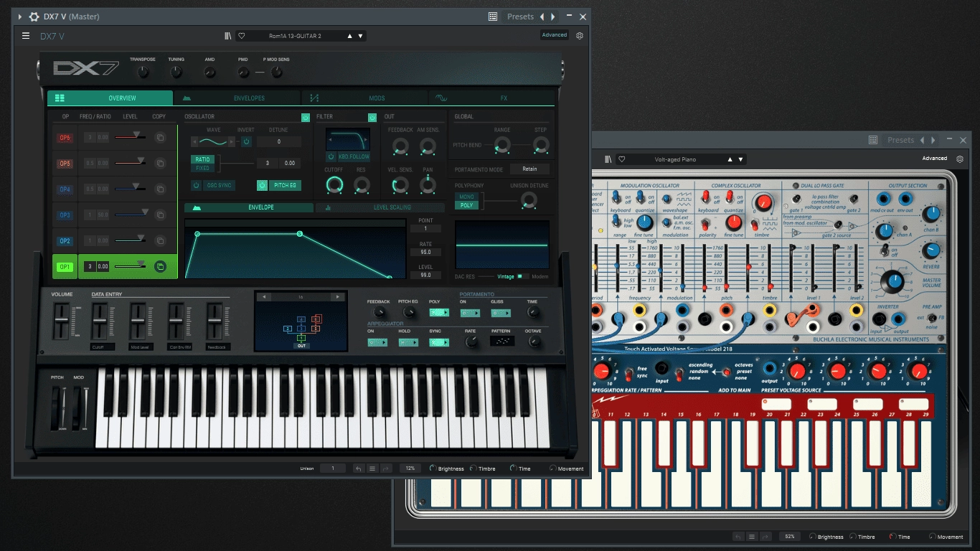The height and width of the screenshot is (551, 980).
Task: Open the DX7 V preset library browser icon
Action: pos(227,36)
